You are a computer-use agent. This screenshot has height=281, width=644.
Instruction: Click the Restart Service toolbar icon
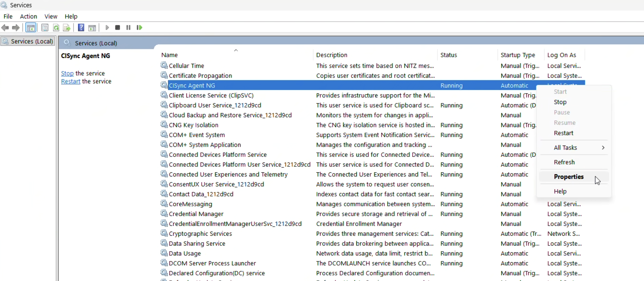[139, 28]
